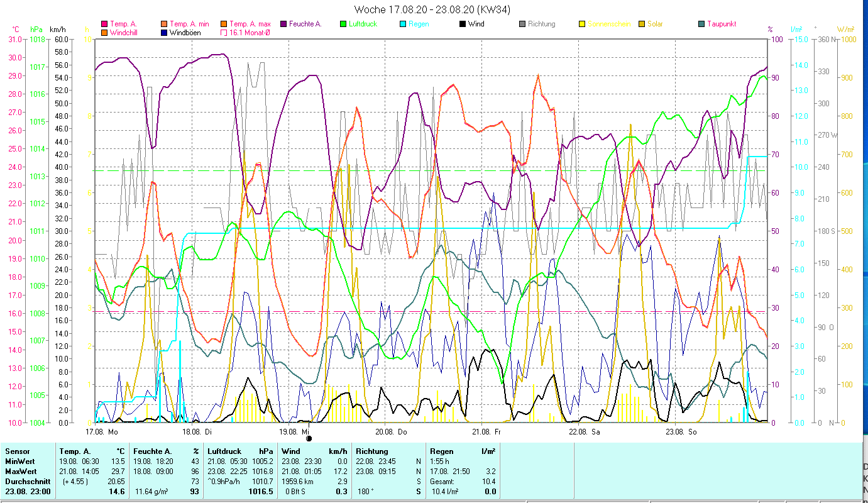This screenshot has width=868, height=503.
Task: Click the yellow Sonnenschein legend swatch
Action: (582, 24)
